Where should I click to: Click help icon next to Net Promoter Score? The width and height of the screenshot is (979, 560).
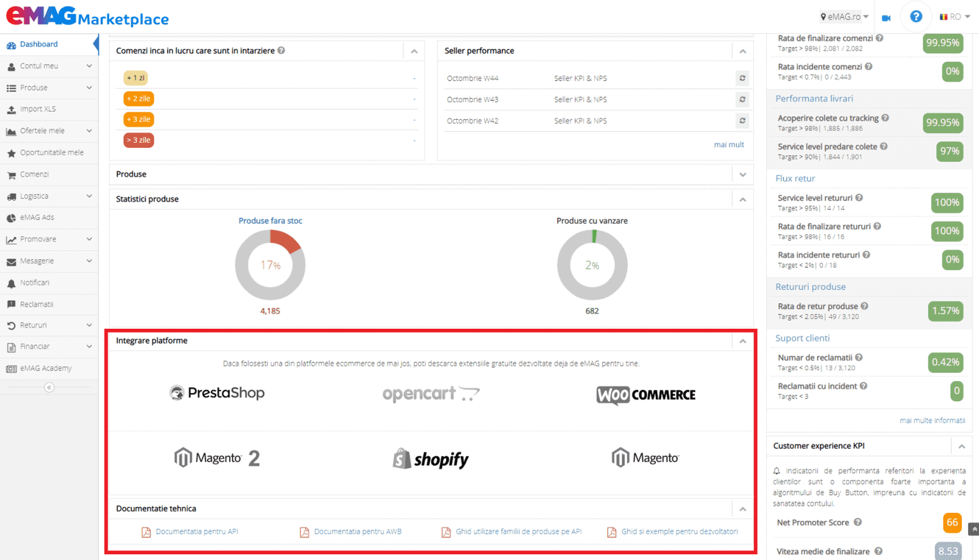pyautogui.click(x=858, y=522)
